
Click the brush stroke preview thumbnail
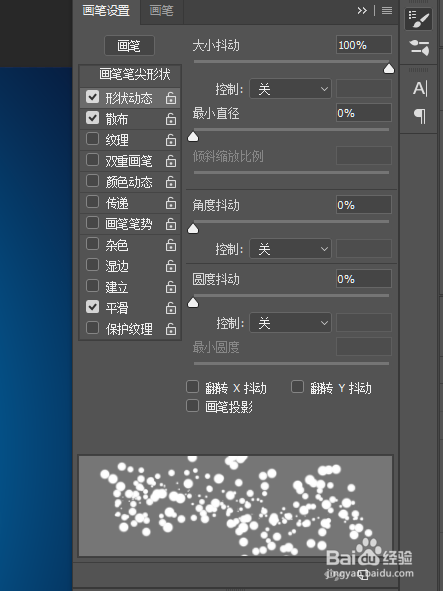(236, 505)
